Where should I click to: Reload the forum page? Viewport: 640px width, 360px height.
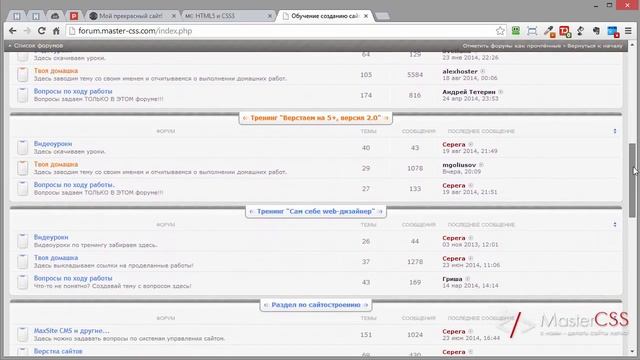click(42, 31)
